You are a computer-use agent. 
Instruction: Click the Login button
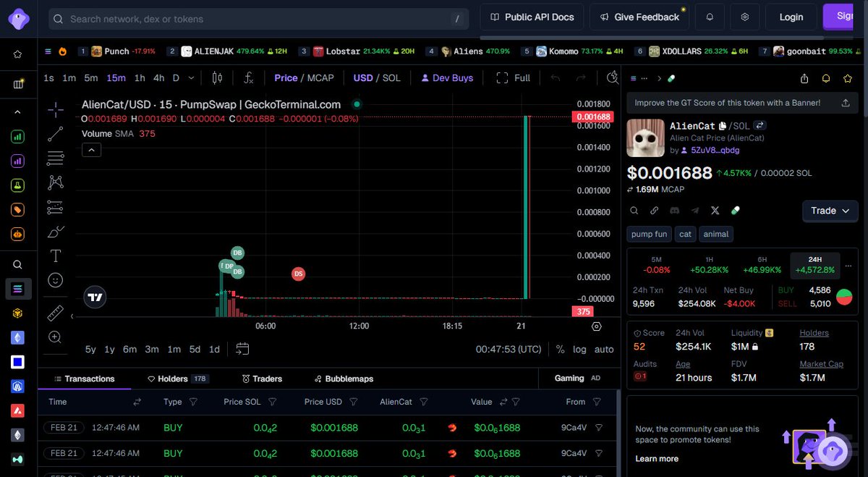pos(791,17)
